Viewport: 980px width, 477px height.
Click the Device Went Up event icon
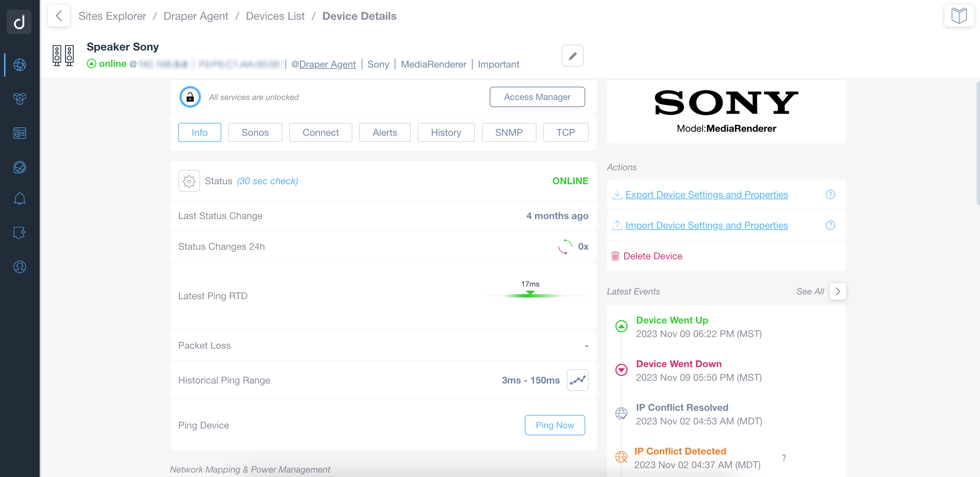[x=621, y=326]
